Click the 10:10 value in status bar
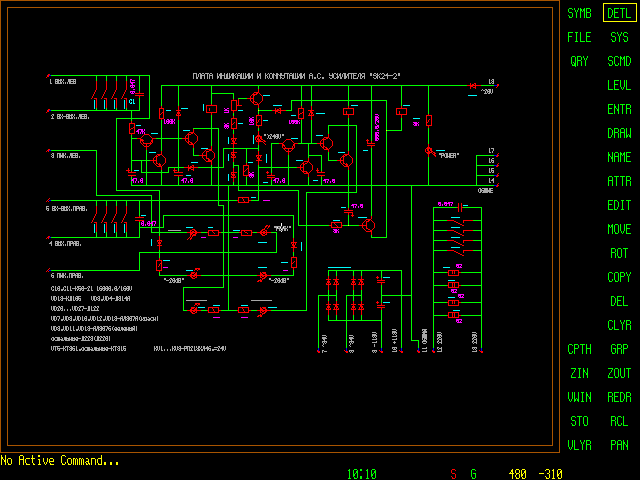Screen dimensions: 640x480 361,473
